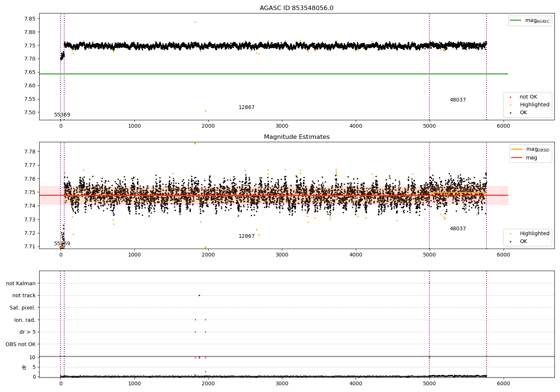The image size is (560, 392).
Task: Click the orange outlier point near 7.84 in top plot
Action: [195, 22]
